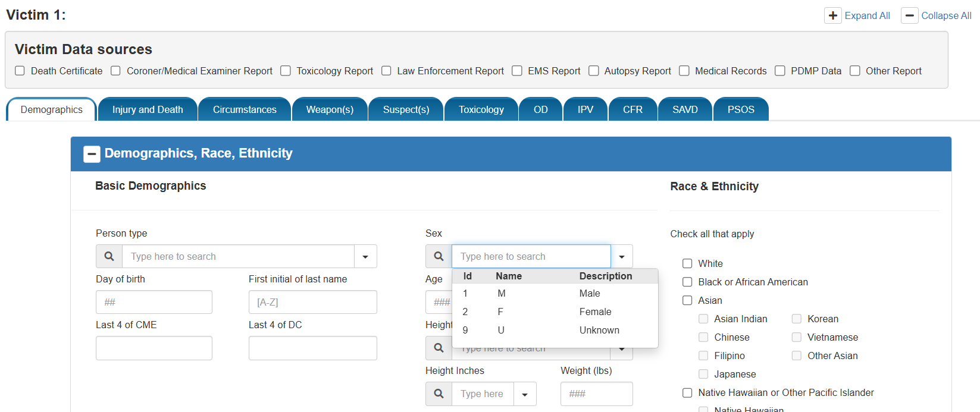Check the Autopsy Report checkbox

tap(594, 71)
